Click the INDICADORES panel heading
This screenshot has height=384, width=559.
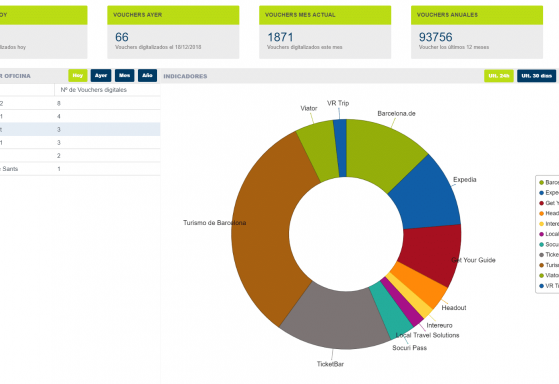[185, 76]
